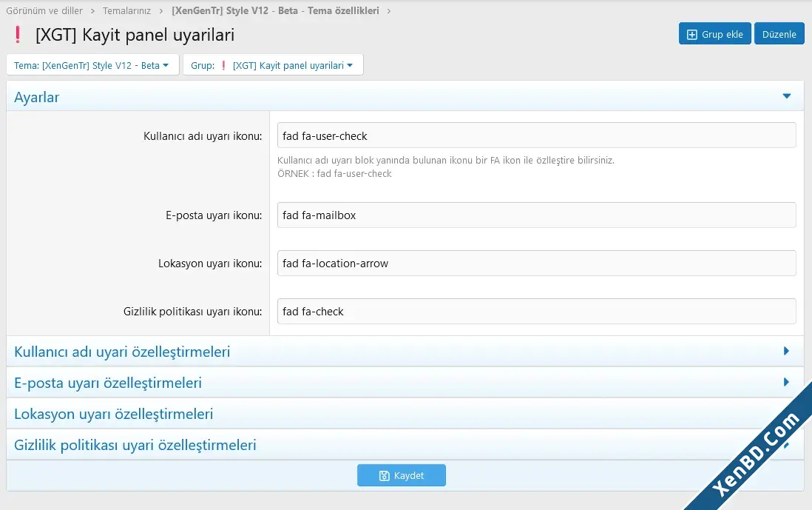Expand Kullanıcı adı uyari özelleştirmeleri section

[x=405, y=352]
